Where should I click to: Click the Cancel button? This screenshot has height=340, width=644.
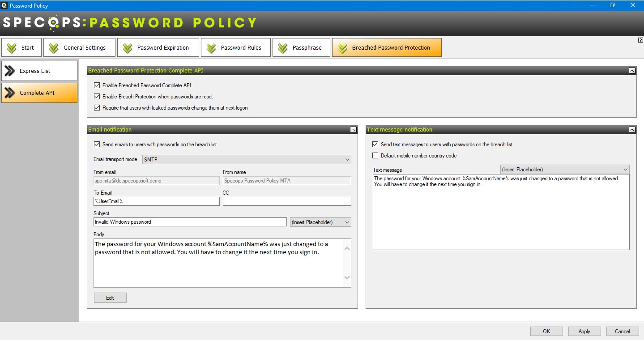point(623,331)
